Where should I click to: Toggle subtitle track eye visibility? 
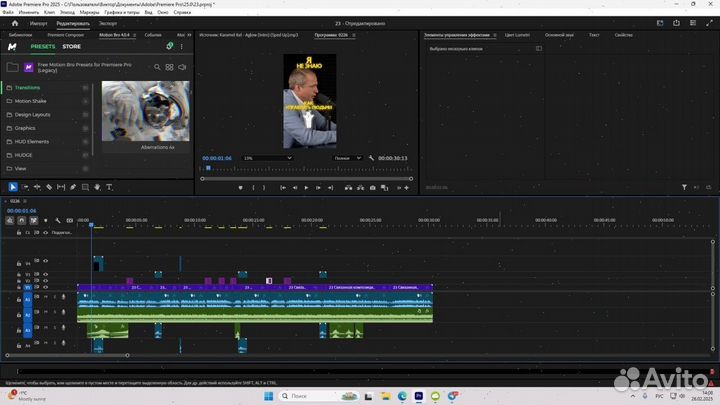pos(45,233)
